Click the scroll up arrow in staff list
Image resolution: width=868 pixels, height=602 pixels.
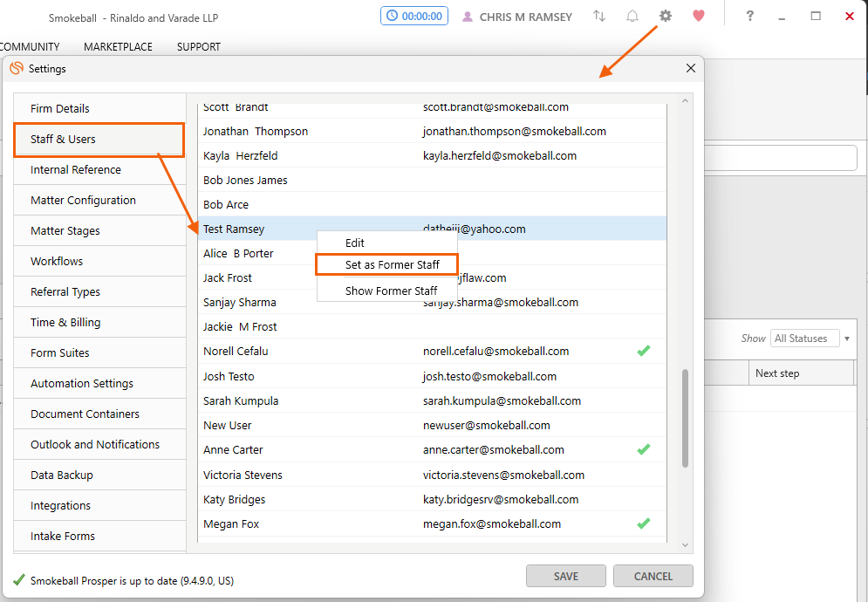[x=686, y=101]
